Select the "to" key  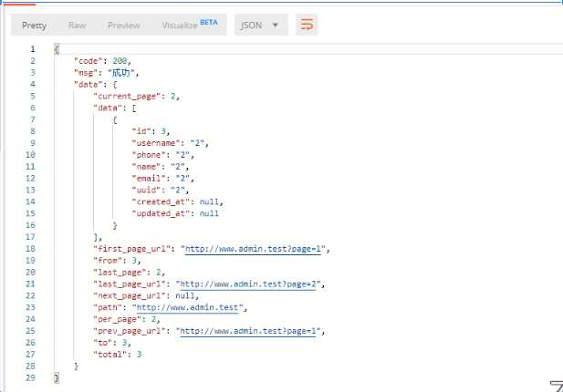tap(103, 343)
